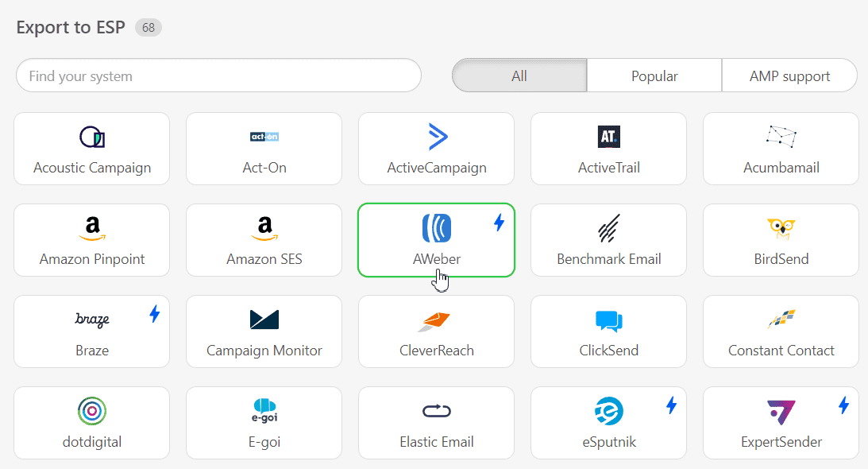Click the lightning bolt on eSputnik card
868x469 pixels.
[x=672, y=405]
